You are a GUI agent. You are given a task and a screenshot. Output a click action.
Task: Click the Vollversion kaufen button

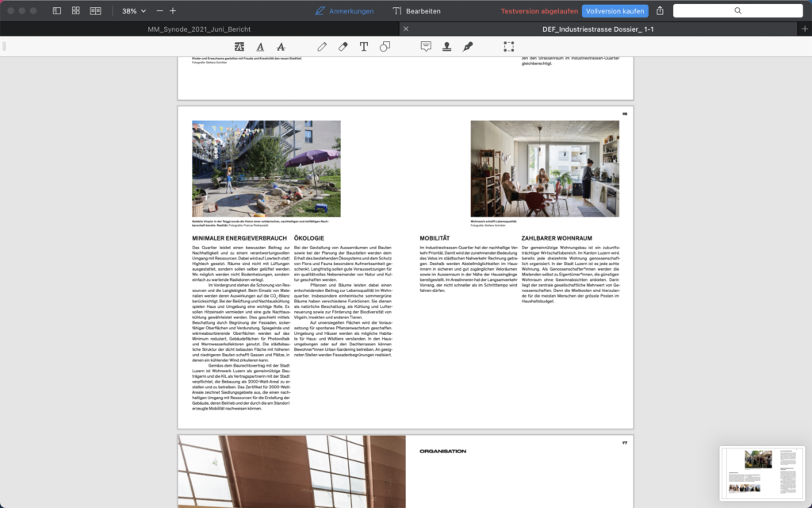tap(615, 11)
